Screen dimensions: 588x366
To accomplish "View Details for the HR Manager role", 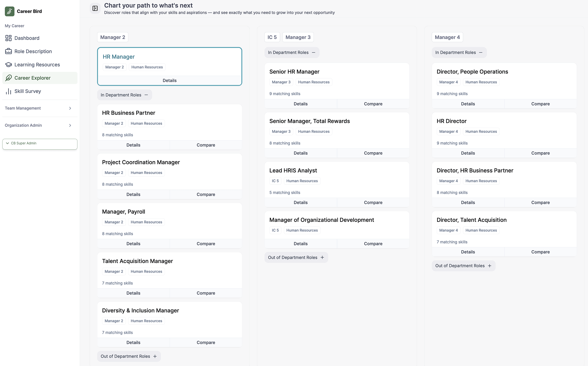I will pyautogui.click(x=170, y=80).
